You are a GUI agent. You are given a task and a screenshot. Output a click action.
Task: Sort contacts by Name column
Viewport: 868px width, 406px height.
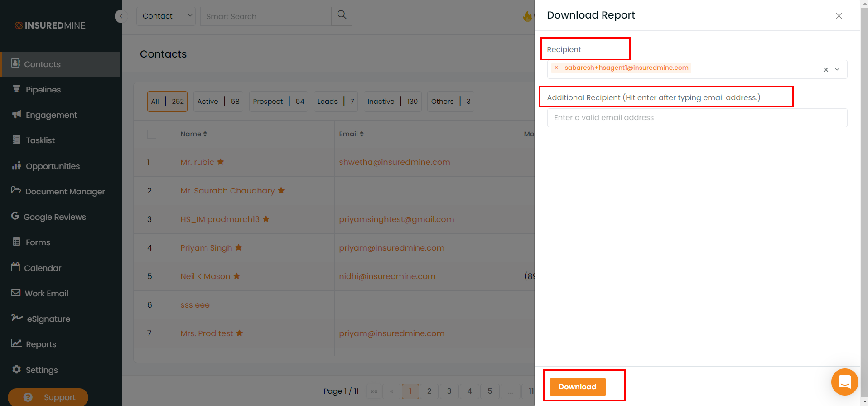pyautogui.click(x=193, y=134)
